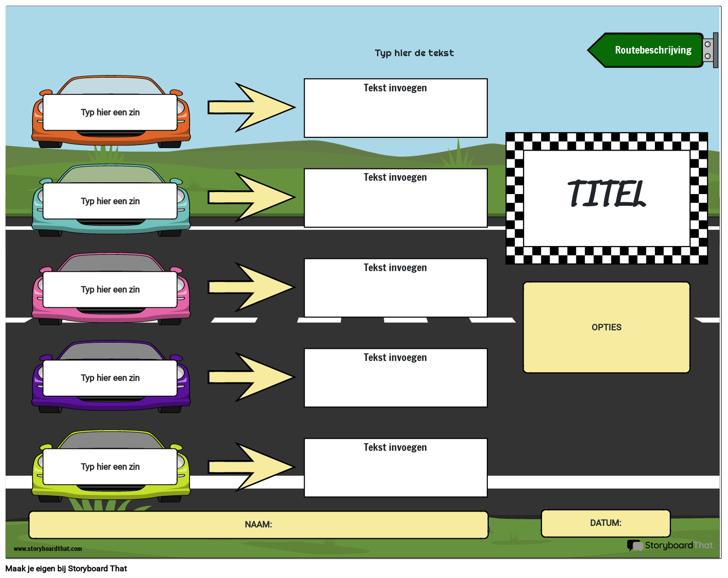Viewport: 728px width, 578px height.
Task: Click the DATUM field
Action: click(x=605, y=523)
